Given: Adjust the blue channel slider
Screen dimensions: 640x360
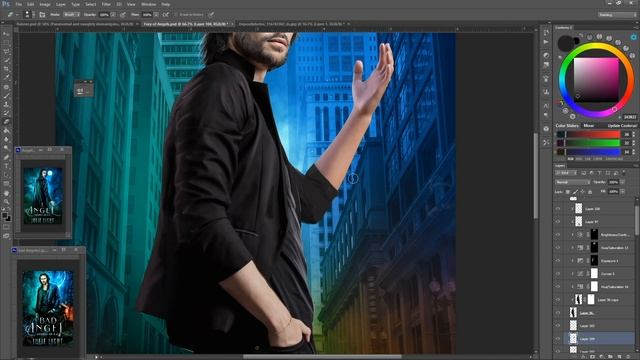Looking at the screenshot, I should 593,152.
